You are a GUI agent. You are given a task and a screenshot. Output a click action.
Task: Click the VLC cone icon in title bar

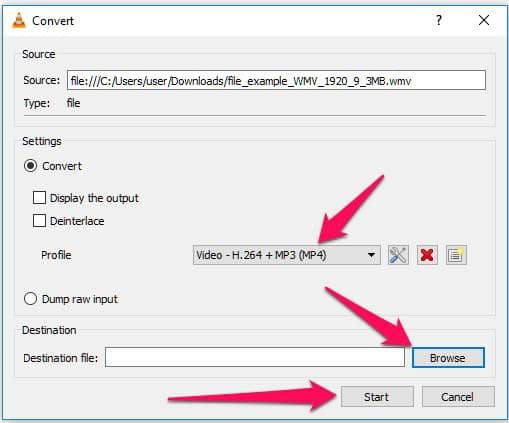(19, 21)
